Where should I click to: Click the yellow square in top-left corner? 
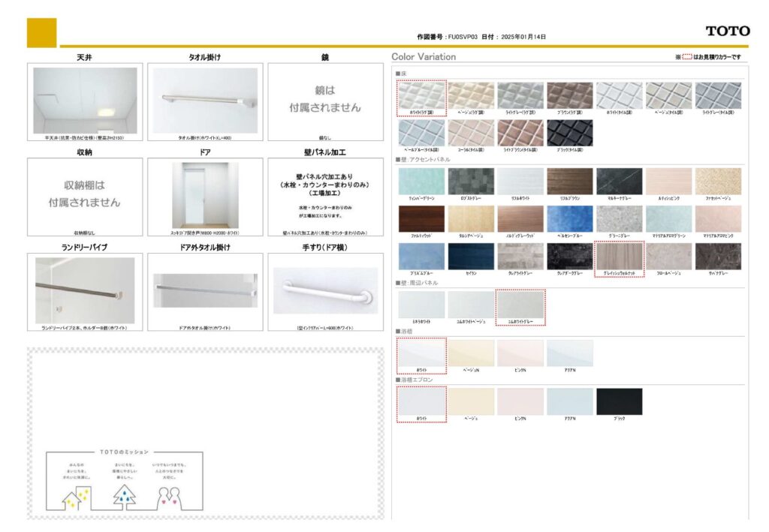pos(41,32)
